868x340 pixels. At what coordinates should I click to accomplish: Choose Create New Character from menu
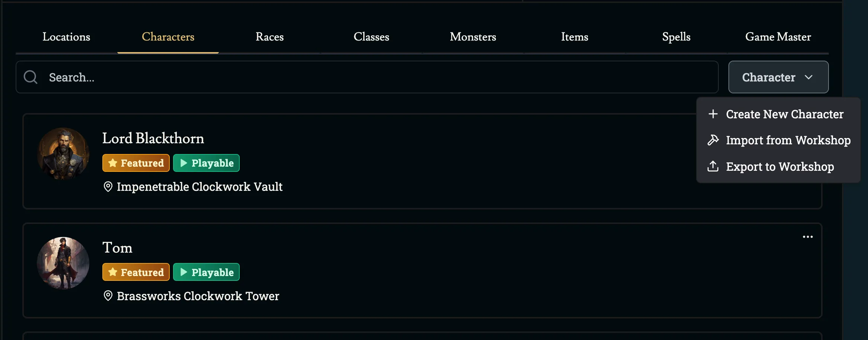tap(784, 114)
